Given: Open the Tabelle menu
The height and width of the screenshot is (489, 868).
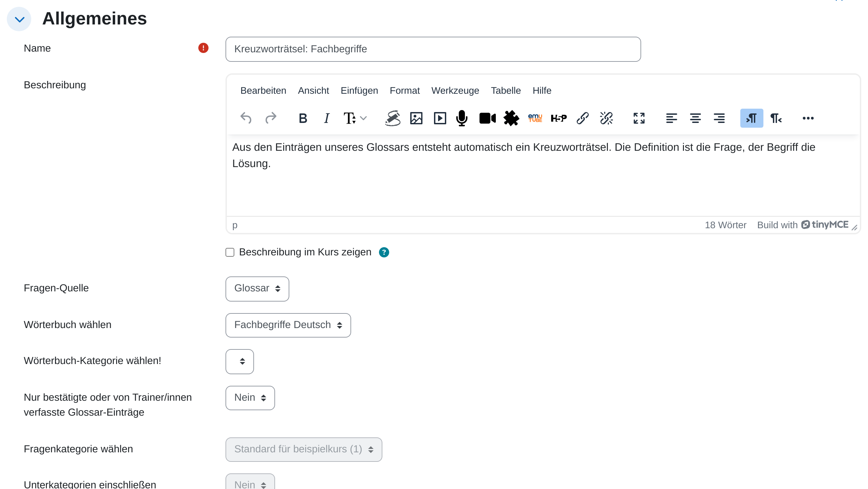Looking at the screenshot, I should click(x=506, y=91).
